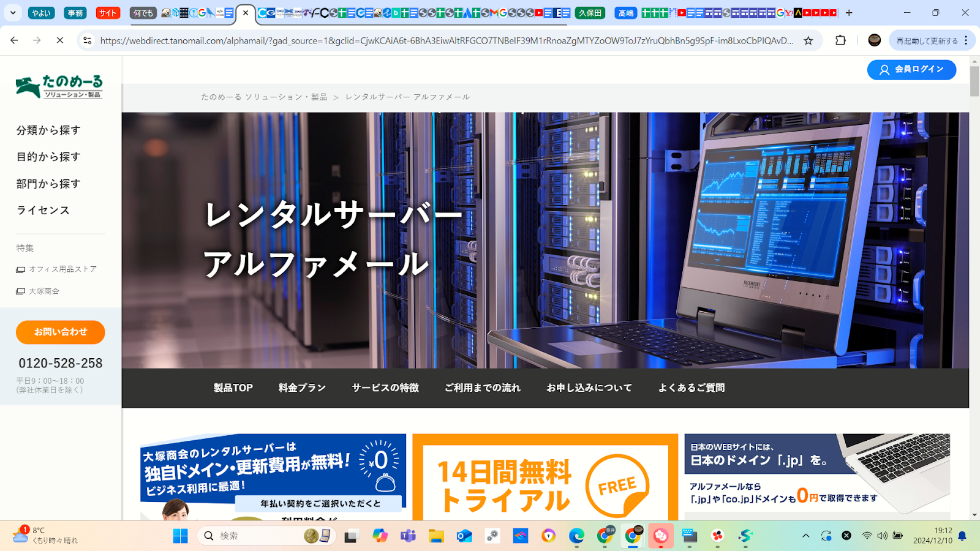Open the サイト tab group
The height and width of the screenshot is (551, 980).
[108, 13]
